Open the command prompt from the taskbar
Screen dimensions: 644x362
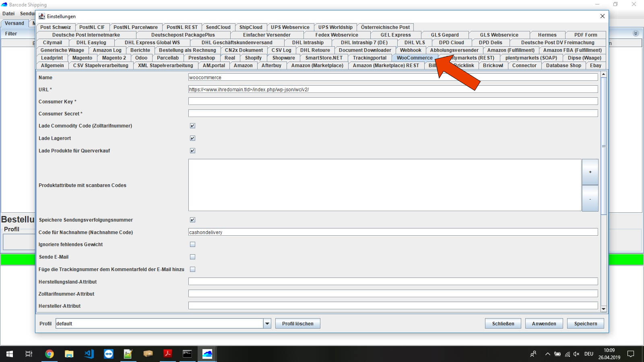click(187, 354)
